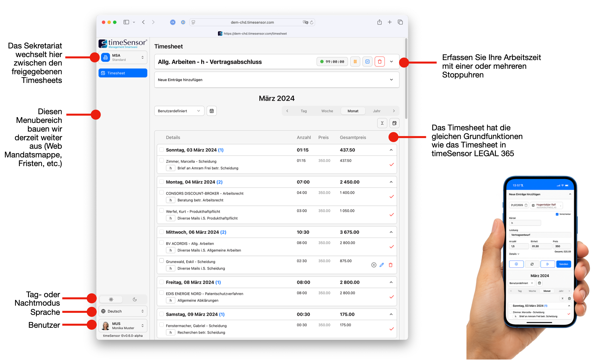
Task: Collapse Mittwoch, 06 März 2024 group
Action: tap(391, 232)
